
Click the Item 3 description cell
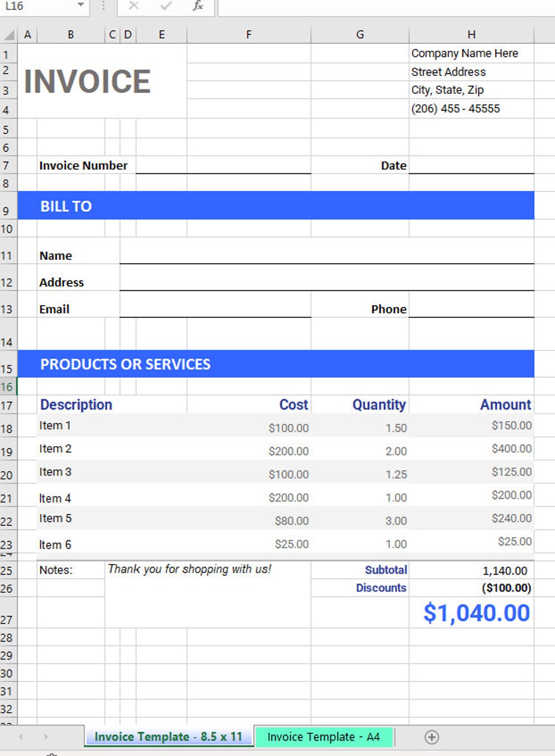click(55, 472)
